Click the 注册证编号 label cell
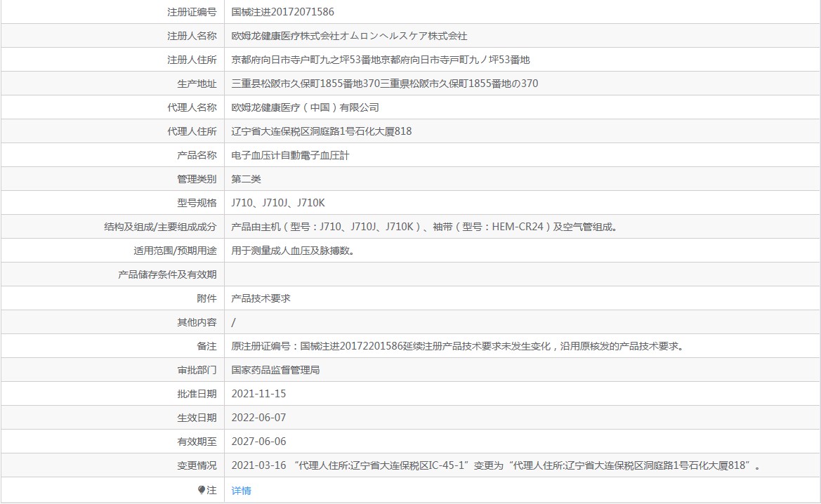This screenshot has width=821, height=504. 192,12
